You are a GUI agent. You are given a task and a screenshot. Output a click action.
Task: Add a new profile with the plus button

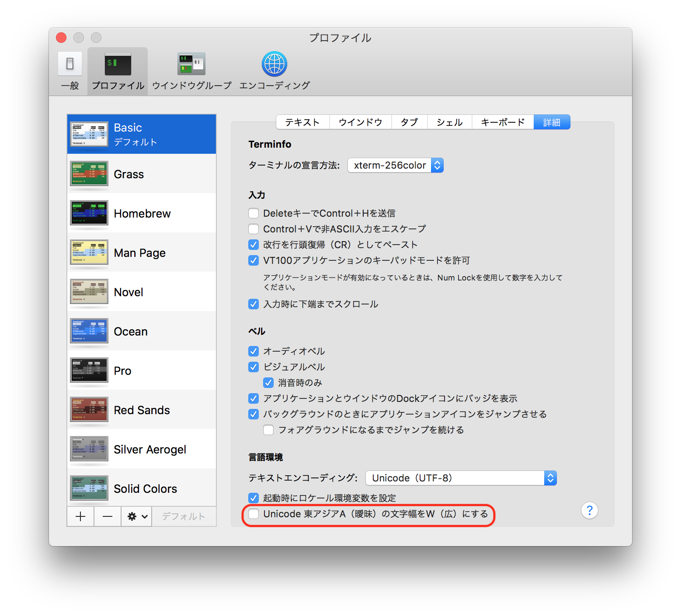pos(80,516)
